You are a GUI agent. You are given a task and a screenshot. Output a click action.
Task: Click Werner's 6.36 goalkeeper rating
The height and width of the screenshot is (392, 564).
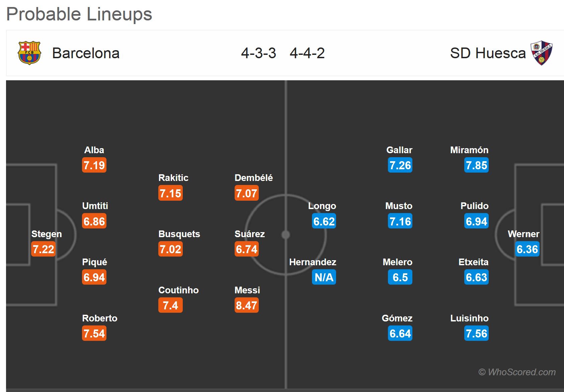point(527,249)
